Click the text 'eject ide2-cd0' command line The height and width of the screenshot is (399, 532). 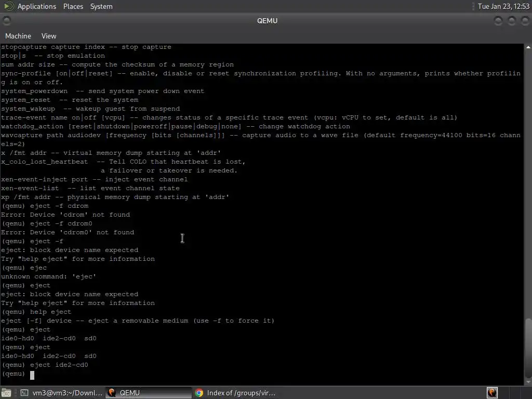45,365
